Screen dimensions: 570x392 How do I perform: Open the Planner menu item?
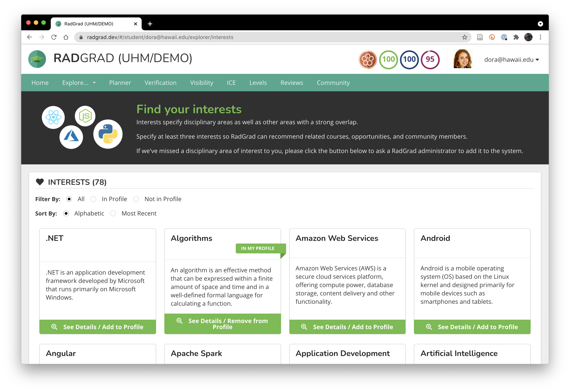[x=120, y=83]
